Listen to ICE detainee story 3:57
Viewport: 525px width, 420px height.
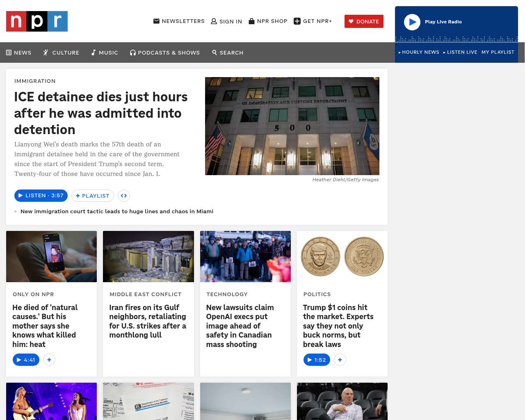pyautogui.click(x=41, y=196)
